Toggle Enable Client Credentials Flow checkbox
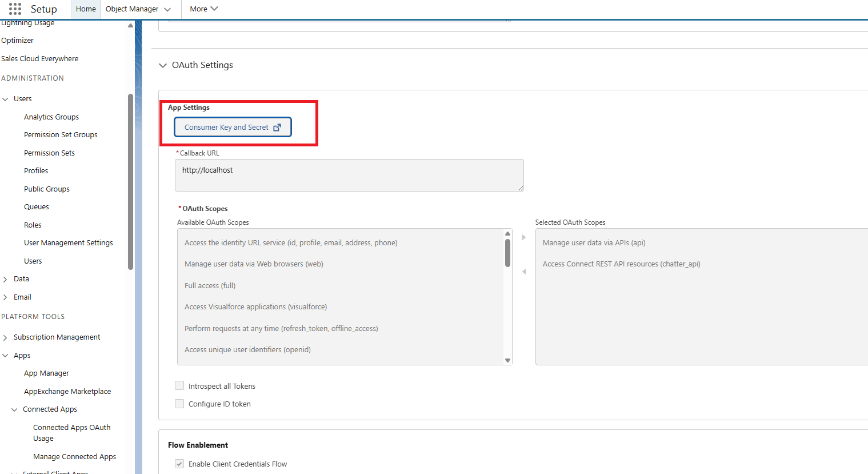 coord(179,464)
